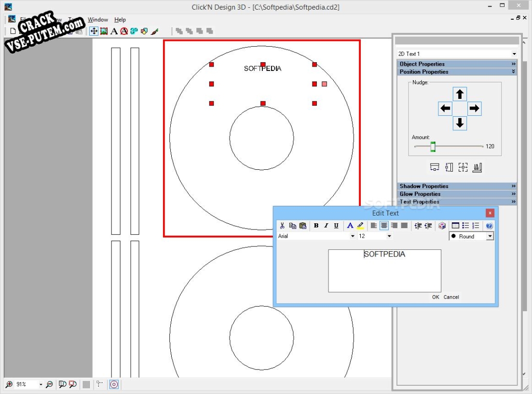Toggle grid display in bottom toolbar
This screenshot has height=394, width=532.
point(86,384)
